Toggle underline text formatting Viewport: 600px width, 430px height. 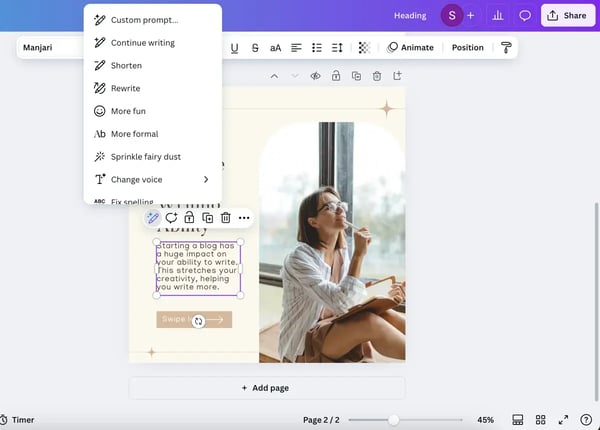click(x=234, y=48)
